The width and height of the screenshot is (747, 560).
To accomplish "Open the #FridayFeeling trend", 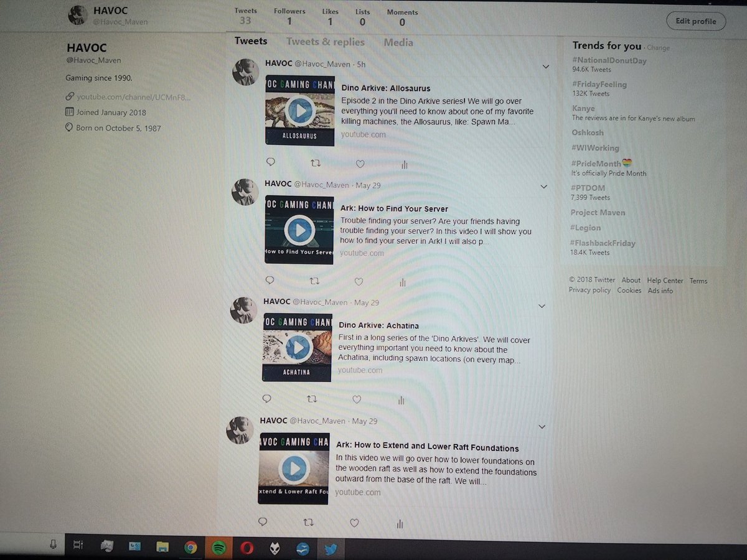I will 599,84.
